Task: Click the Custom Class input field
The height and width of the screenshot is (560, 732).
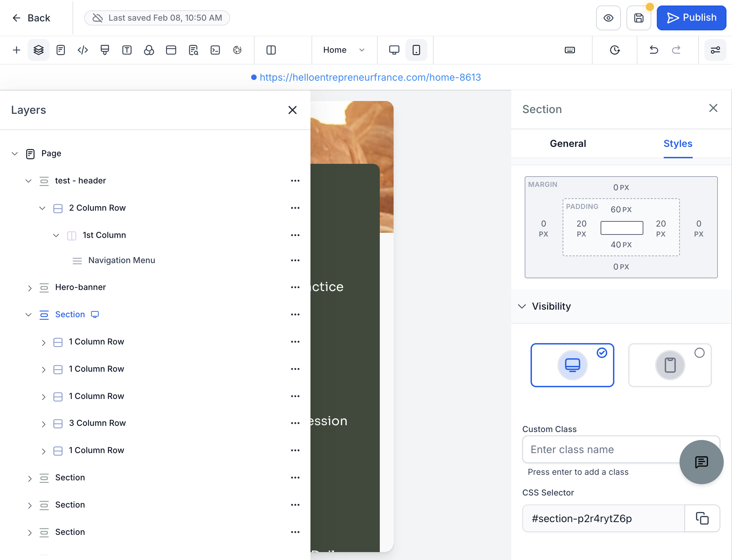Action: pyautogui.click(x=621, y=449)
